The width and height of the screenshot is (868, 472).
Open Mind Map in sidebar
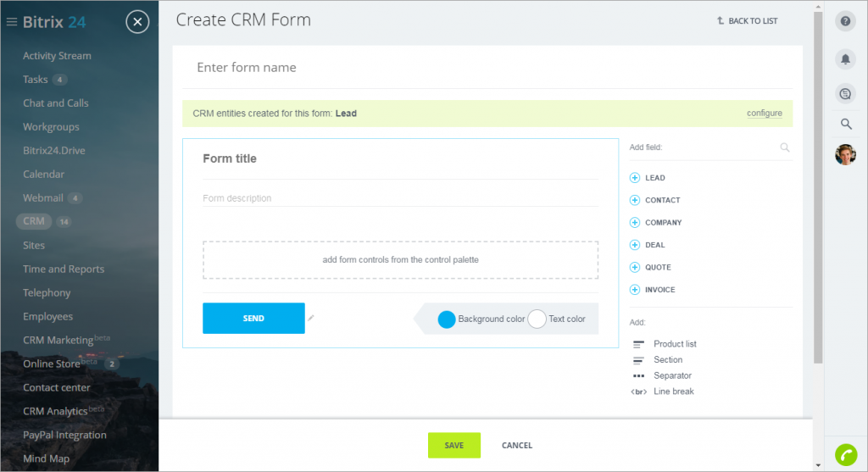coord(46,458)
